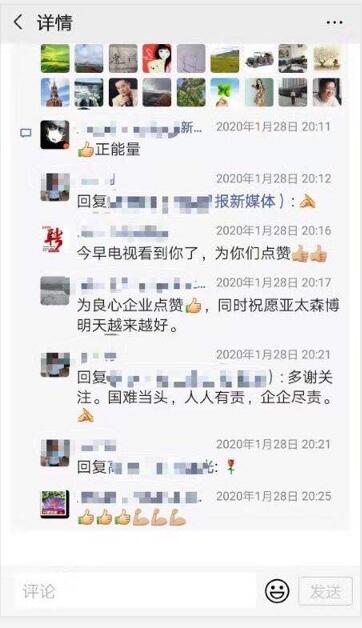Open the anime girl avatar in likes
Image resolution: width=362 pixels, height=628 pixels.
(157, 58)
